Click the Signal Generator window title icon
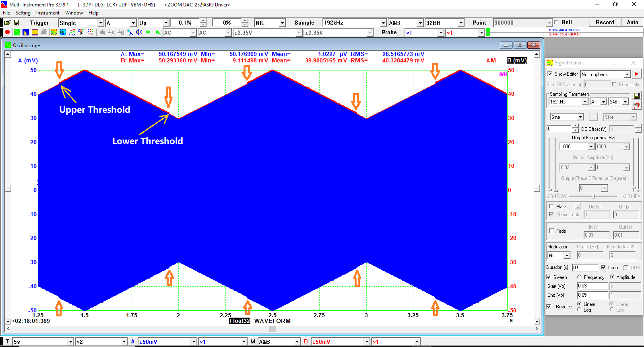The height and width of the screenshot is (347, 644). tap(550, 63)
